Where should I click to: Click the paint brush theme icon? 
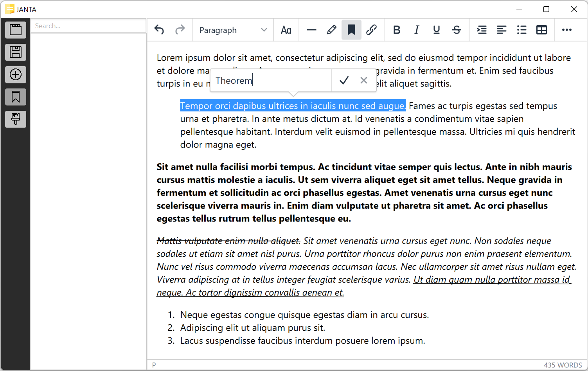click(16, 119)
